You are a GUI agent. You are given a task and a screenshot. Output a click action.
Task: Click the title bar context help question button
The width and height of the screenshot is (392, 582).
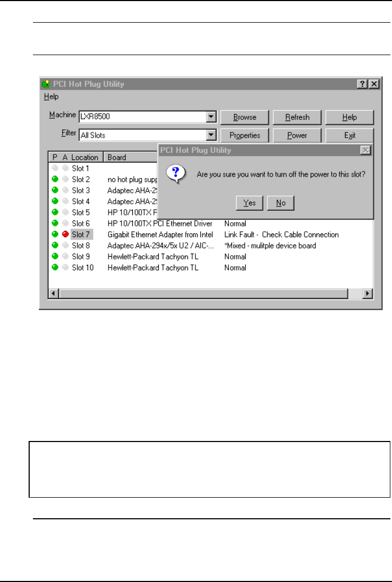click(362, 84)
